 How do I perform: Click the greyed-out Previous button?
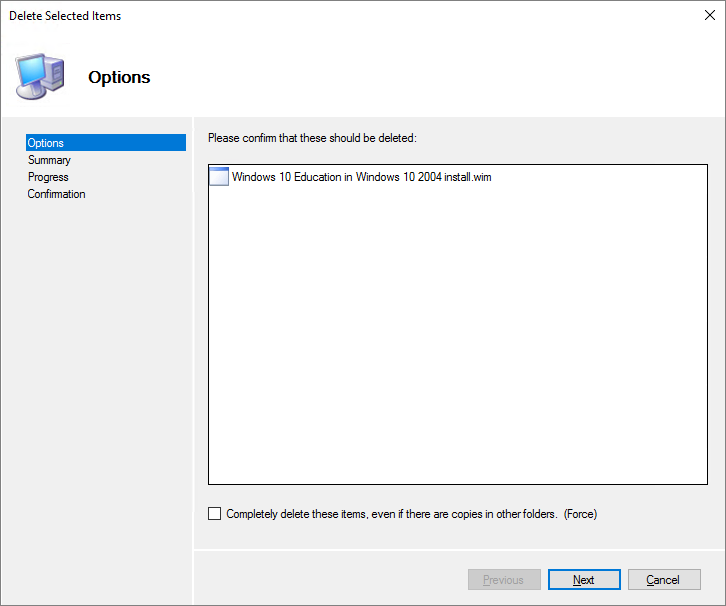point(504,580)
